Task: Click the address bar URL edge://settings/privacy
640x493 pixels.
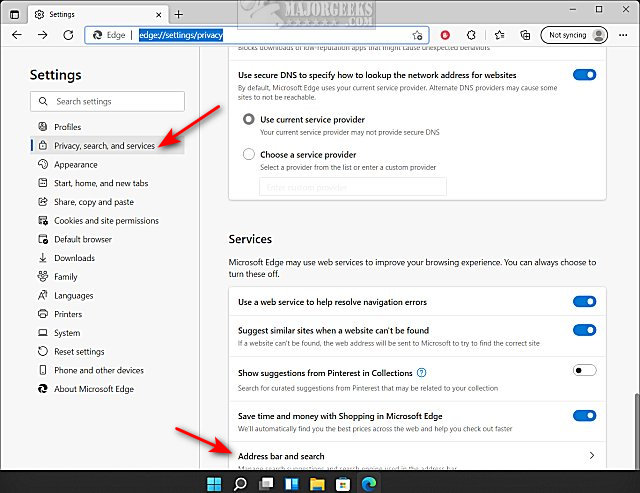Action: 181,35
